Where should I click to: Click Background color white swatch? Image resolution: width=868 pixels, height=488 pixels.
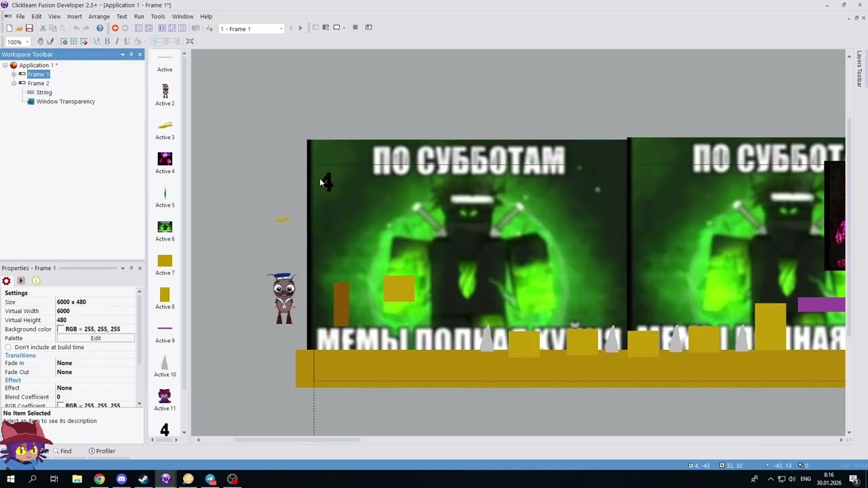pos(61,329)
